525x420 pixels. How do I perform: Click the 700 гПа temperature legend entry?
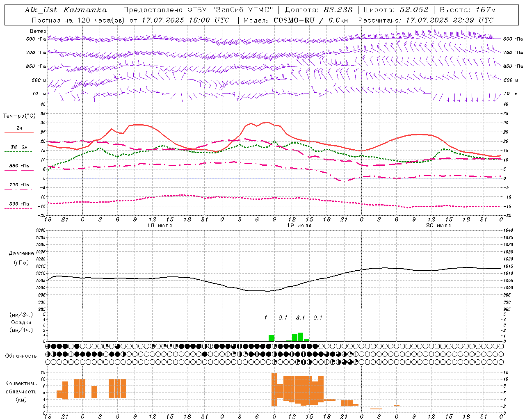[x=19, y=185]
